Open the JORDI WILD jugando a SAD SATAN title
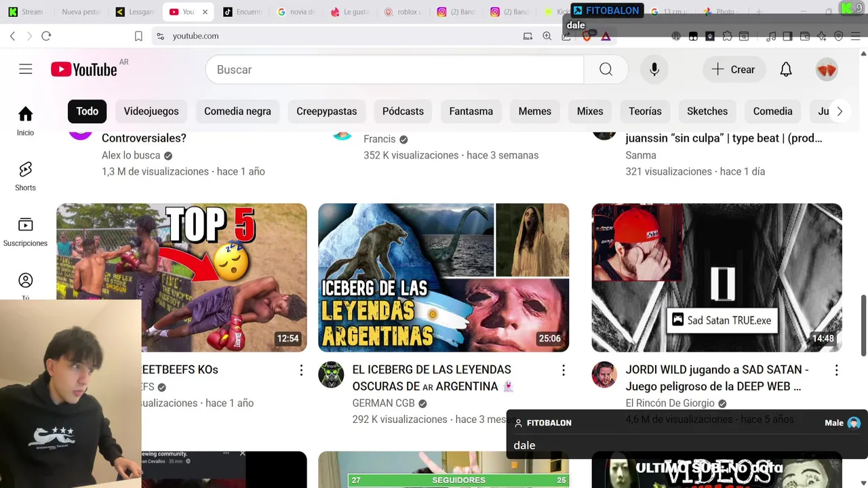 coord(717,378)
